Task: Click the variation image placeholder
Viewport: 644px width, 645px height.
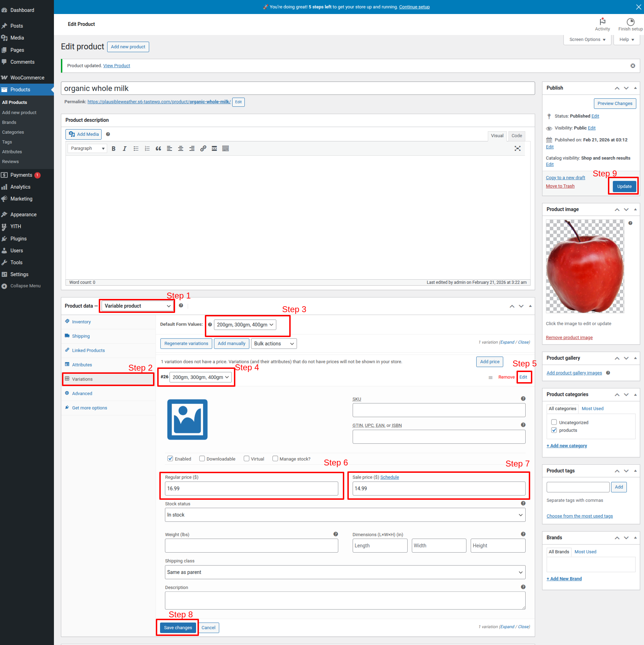Action: pos(187,419)
